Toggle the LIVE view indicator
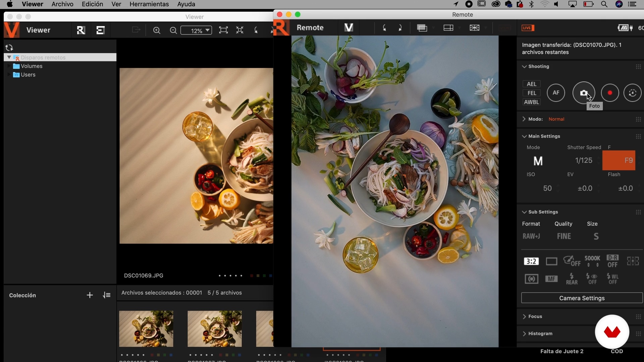The width and height of the screenshot is (644, 362). (x=528, y=28)
